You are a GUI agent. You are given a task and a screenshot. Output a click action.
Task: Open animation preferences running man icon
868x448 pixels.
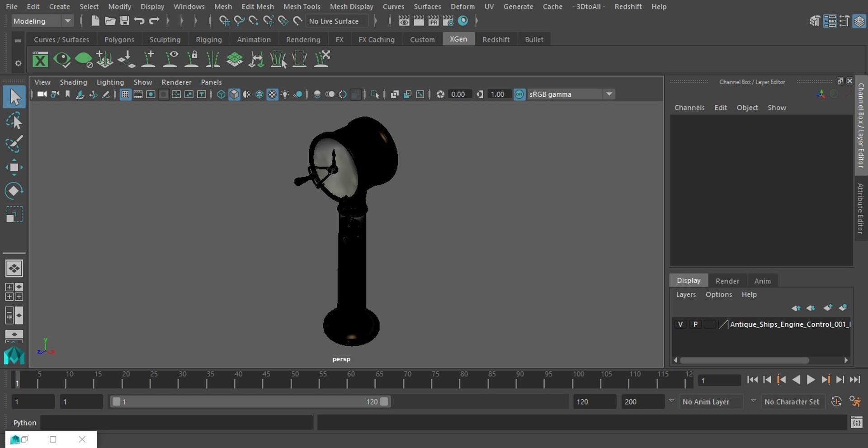coord(854,401)
